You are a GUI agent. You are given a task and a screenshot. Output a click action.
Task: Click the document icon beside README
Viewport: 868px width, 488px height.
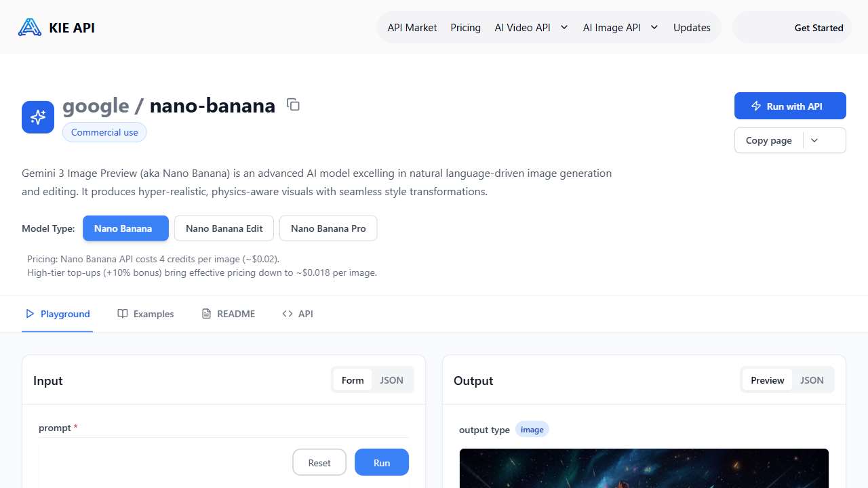(x=205, y=314)
